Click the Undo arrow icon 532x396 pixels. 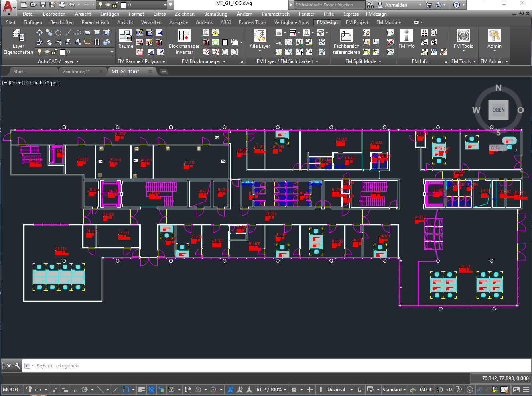pos(71,5)
